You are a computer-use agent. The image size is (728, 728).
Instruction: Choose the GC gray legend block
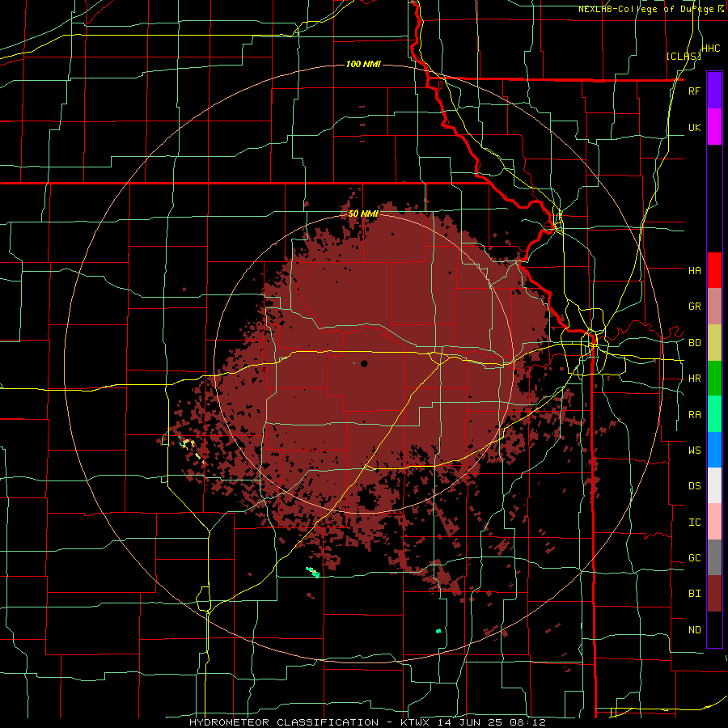click(714, 557)
